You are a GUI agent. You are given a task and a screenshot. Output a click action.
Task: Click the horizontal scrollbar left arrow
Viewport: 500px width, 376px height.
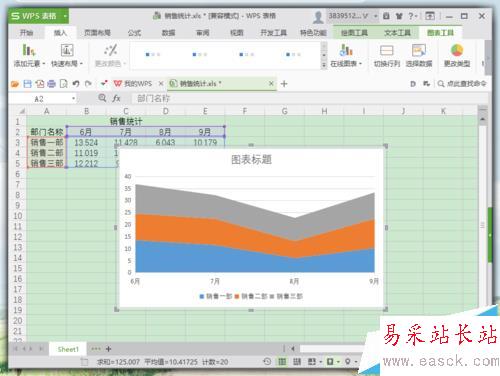[293, 349]
